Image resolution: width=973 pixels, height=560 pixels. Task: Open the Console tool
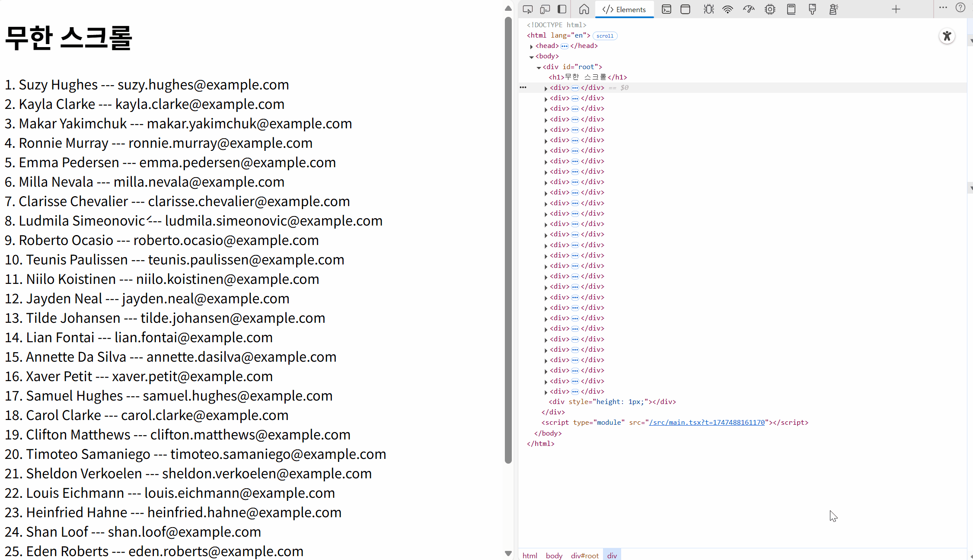tap(666, 9)
